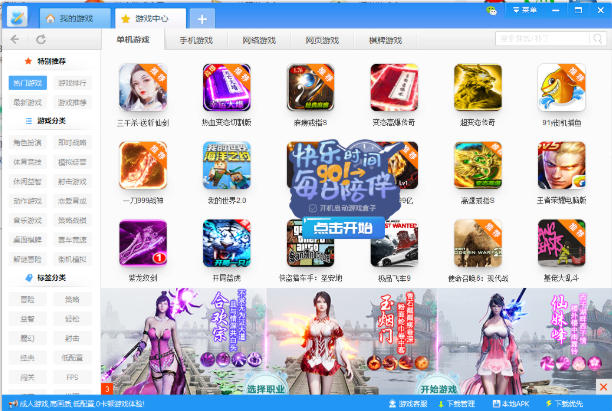Open the 极品飞车9 title text
The height and width of the screenshot is (411, 612).
[x=394, y=278]
